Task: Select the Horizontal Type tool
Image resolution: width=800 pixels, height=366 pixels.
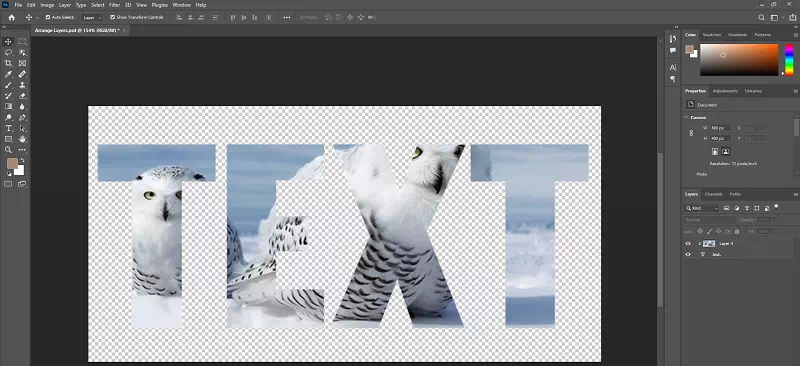Action: [8, 129]
